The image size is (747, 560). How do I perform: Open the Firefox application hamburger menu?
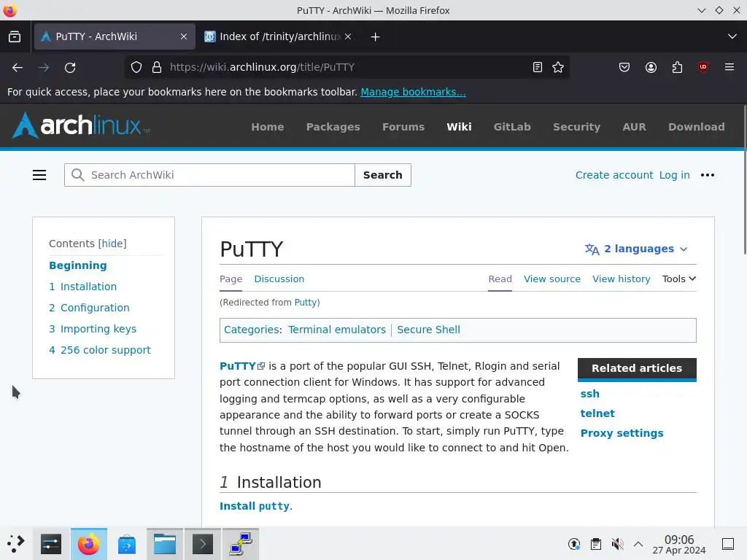(x=729, y=67)
